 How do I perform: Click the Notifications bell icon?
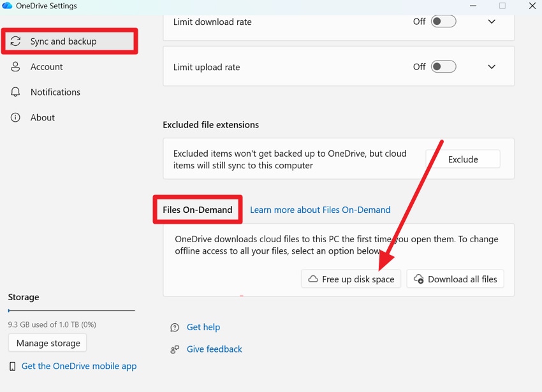15,92
